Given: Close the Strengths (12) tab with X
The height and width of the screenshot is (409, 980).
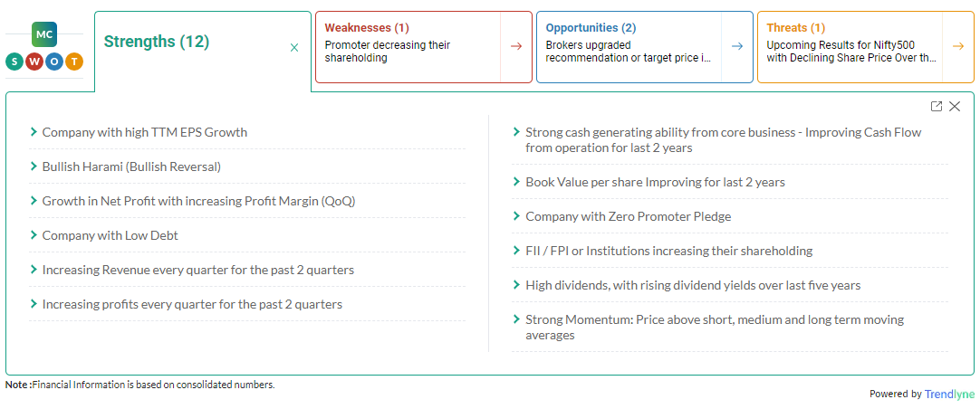Looking at the screenshot, I should [295, 47].
